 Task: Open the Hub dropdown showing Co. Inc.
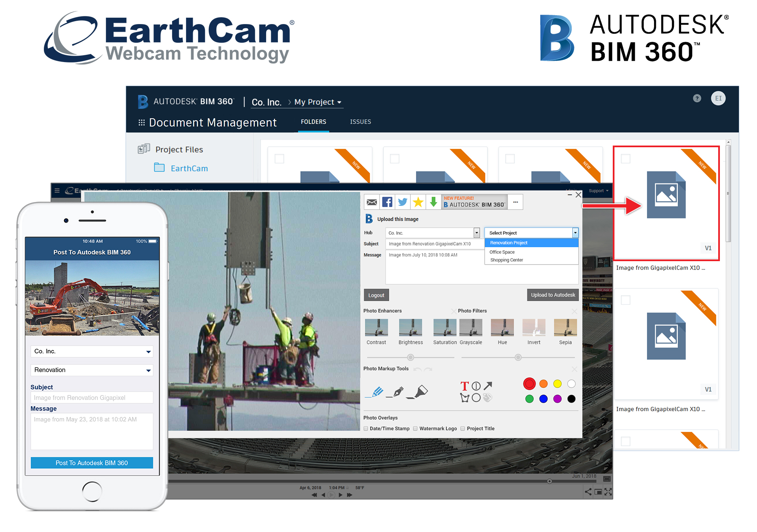pos(433,233)
